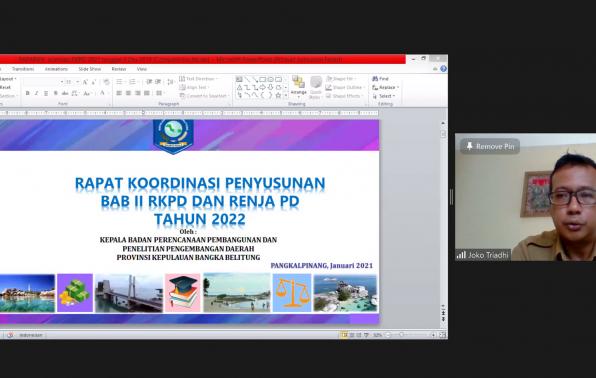The width and height of the screenshot is (596, 378).
Task: Select the Right Arrow shape
Action: point(263,87)
